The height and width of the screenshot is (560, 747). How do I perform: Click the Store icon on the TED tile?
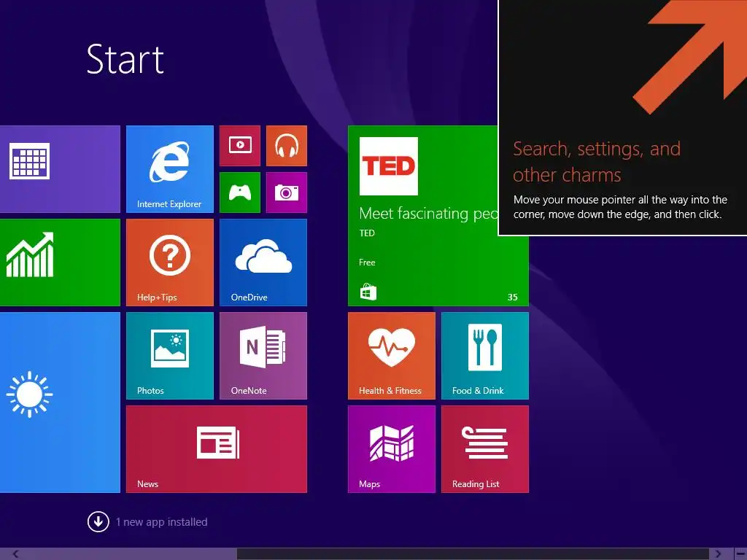[368, 292]
